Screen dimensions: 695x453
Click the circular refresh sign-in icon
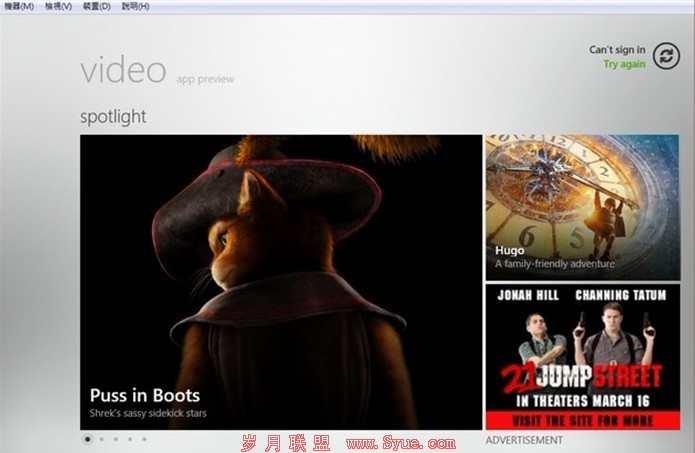[x=666, y=56]
